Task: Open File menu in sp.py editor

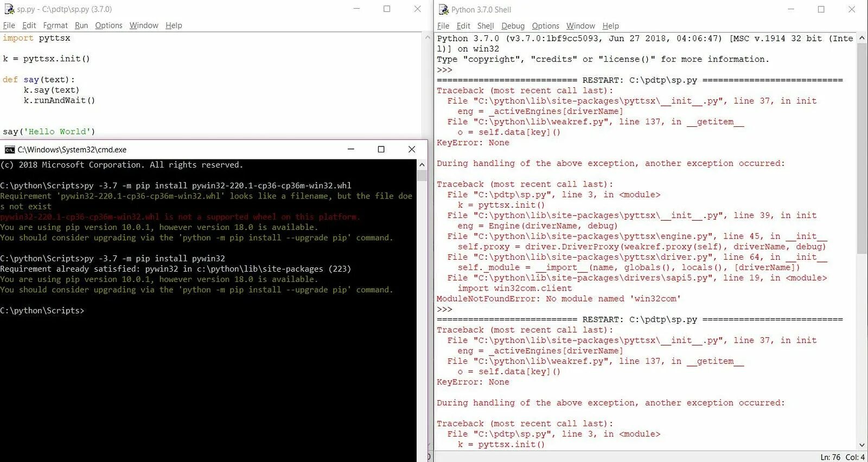Action: point(9,25)
